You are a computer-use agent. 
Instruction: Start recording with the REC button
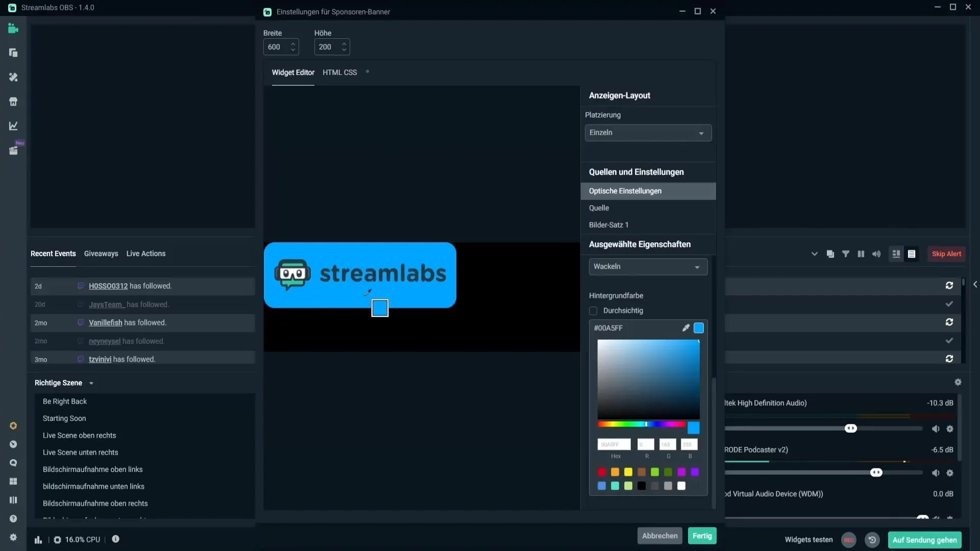(849, 540)
